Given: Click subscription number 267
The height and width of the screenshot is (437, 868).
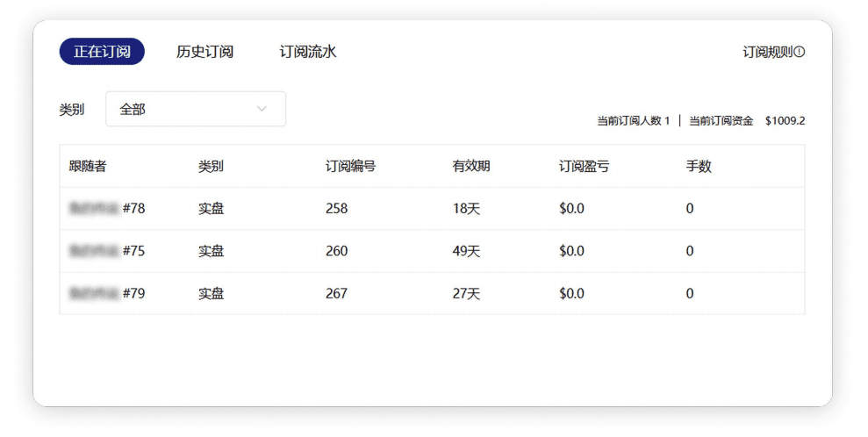Looking at the screenshot, I should point(336,293).
